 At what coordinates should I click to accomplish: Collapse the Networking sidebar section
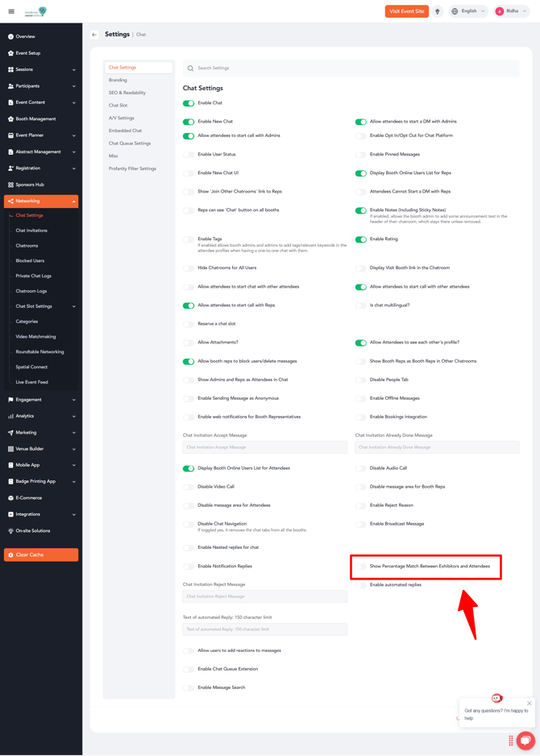point(73,201)
